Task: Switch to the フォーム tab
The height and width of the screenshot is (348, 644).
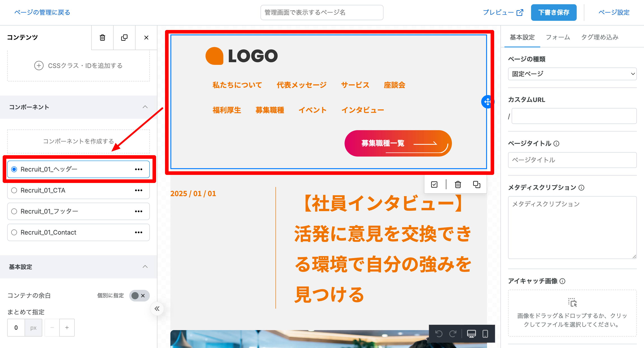Action: click(558, 37)
